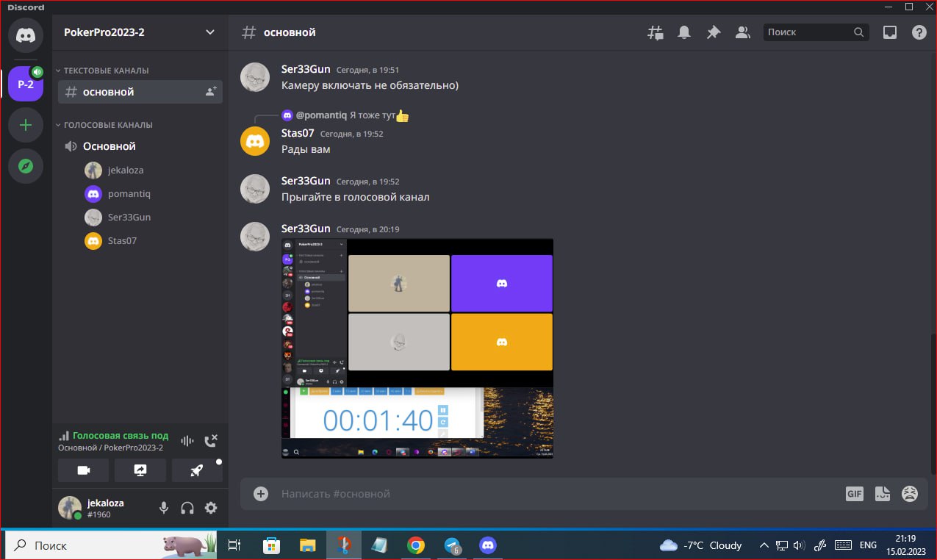The width and height of the screenshot is (937, 560).
Task: Open the Help question mark icon
Action: pyautogui.click(x=919, y=32)
